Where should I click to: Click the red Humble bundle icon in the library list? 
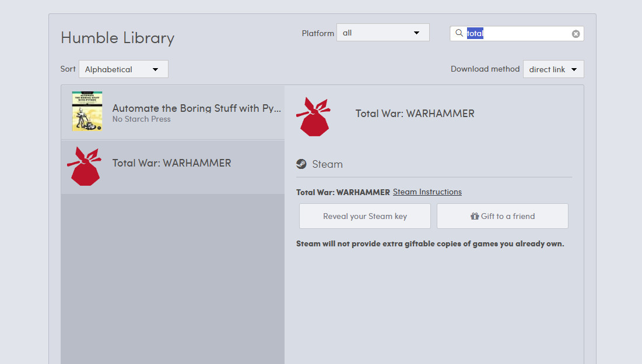pos(85,167)
